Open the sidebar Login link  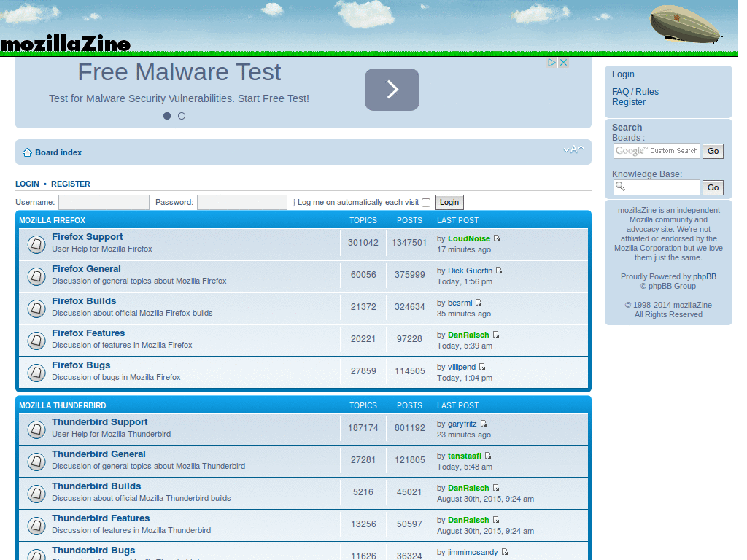(623, 74)
